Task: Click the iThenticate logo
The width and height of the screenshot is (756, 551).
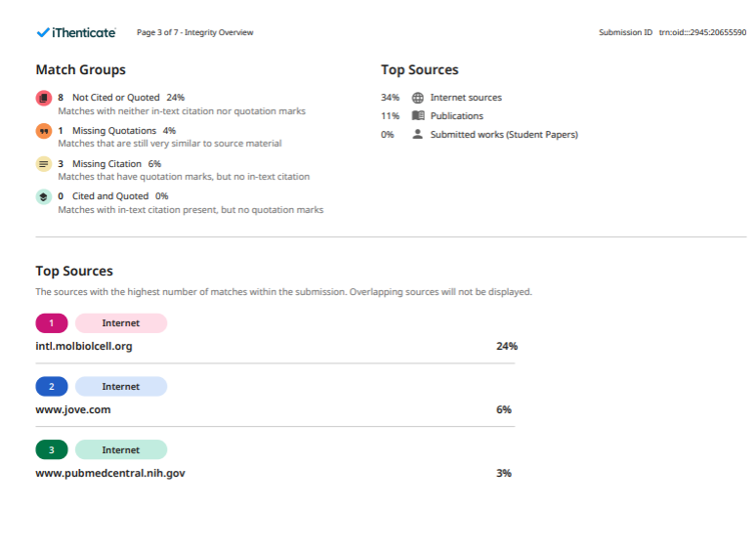Action: pos(75,33)
